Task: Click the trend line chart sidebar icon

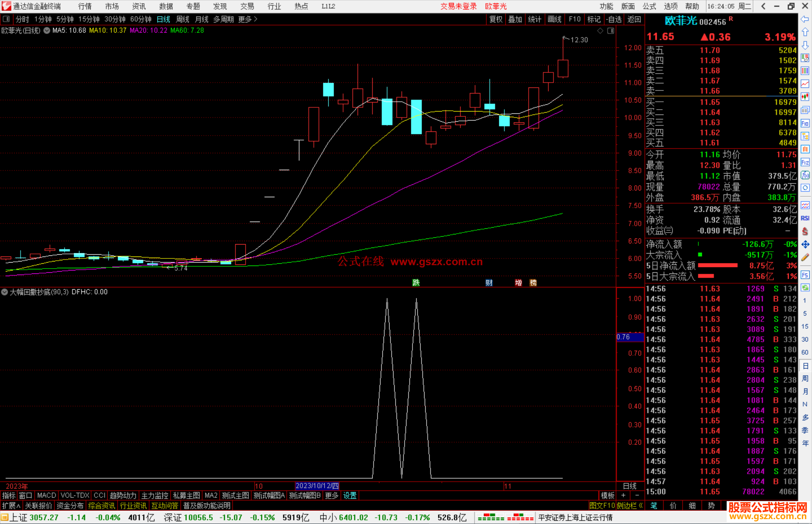Action: [805, 84]
